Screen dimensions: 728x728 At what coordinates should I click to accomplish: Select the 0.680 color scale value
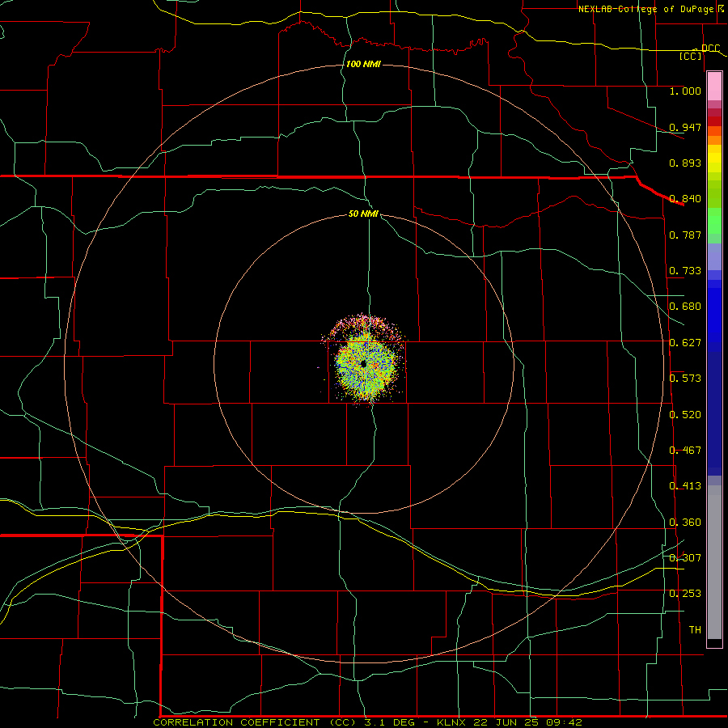(685, 307)
